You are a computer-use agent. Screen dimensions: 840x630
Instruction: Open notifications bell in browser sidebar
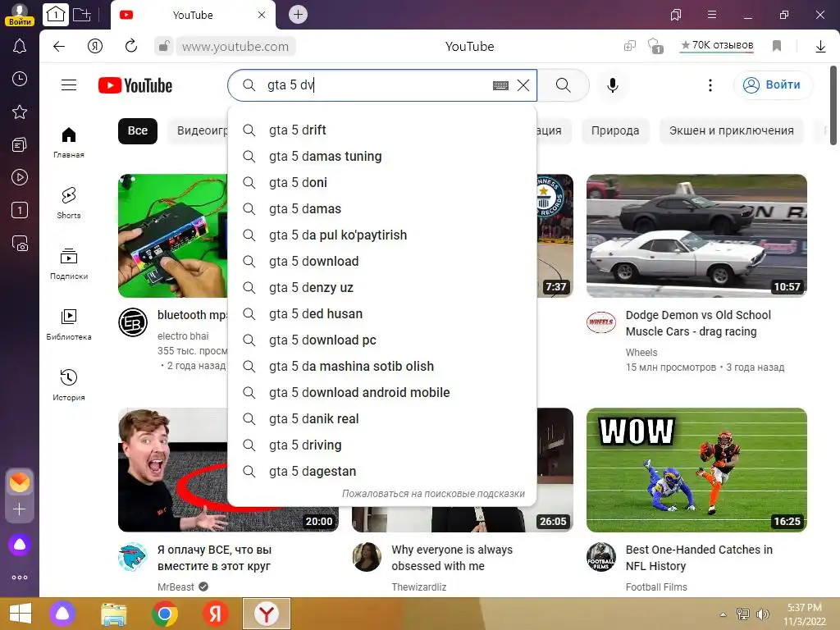click(20, 47)
